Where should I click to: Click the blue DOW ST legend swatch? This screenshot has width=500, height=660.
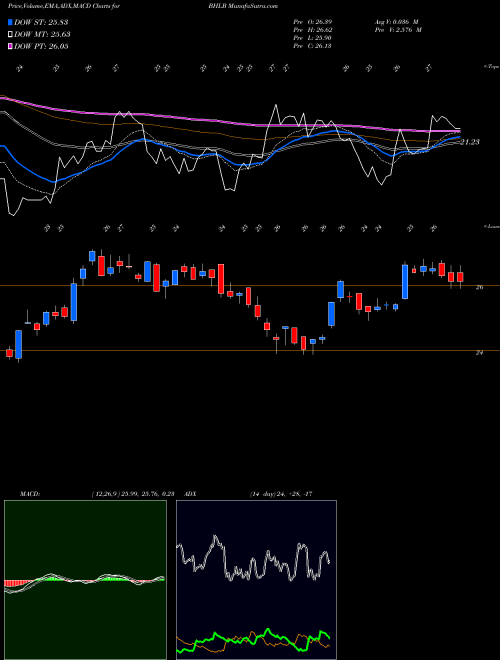(11, 22)
